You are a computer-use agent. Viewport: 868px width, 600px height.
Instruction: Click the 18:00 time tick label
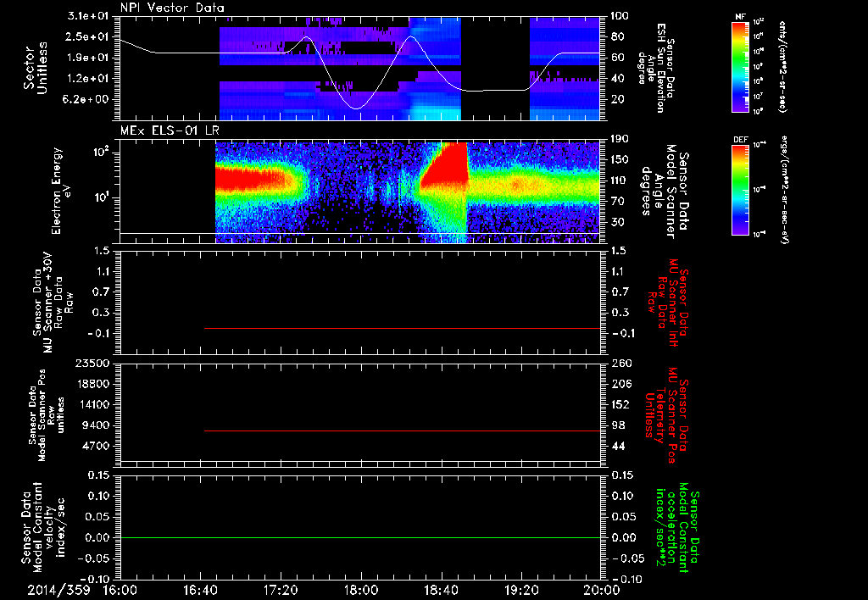(361, 590)
